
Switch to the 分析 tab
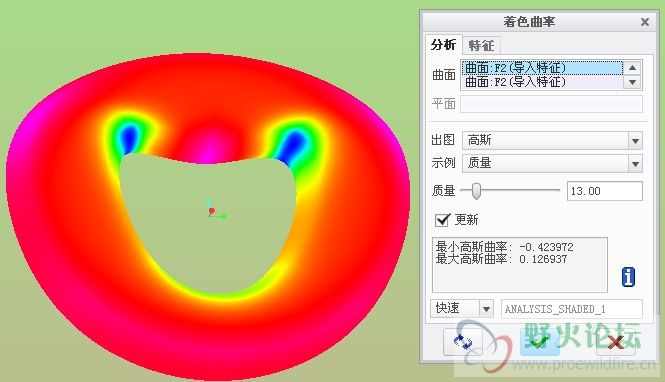(443, 45)
